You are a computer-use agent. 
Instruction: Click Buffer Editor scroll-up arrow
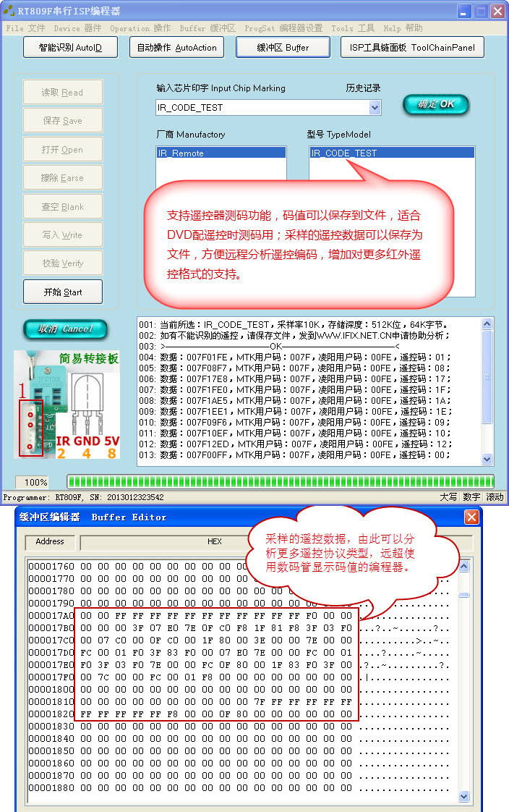pyautogui.click(x=464, y=566)
